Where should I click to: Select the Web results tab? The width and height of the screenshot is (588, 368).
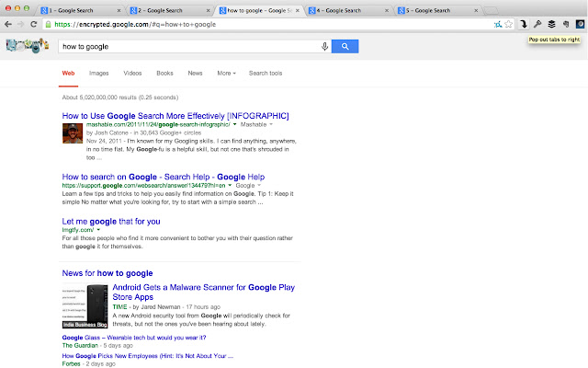tap(68, 74)
